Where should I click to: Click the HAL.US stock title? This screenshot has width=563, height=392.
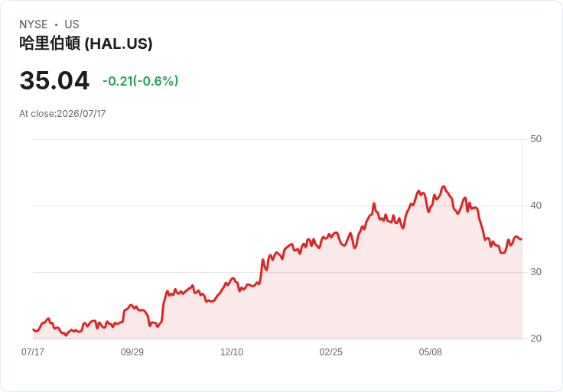86,44
